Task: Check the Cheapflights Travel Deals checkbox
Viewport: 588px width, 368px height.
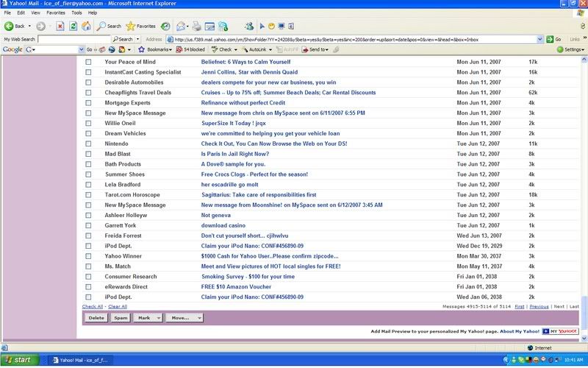Action: point(88,93)
